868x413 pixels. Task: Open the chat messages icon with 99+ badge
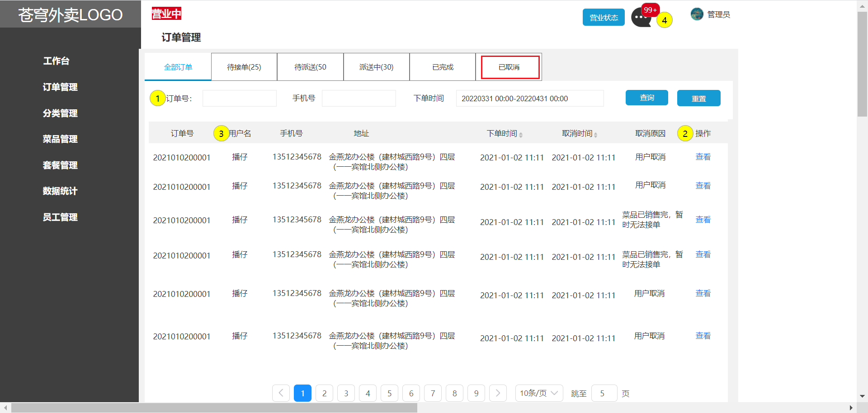[641, 18]
